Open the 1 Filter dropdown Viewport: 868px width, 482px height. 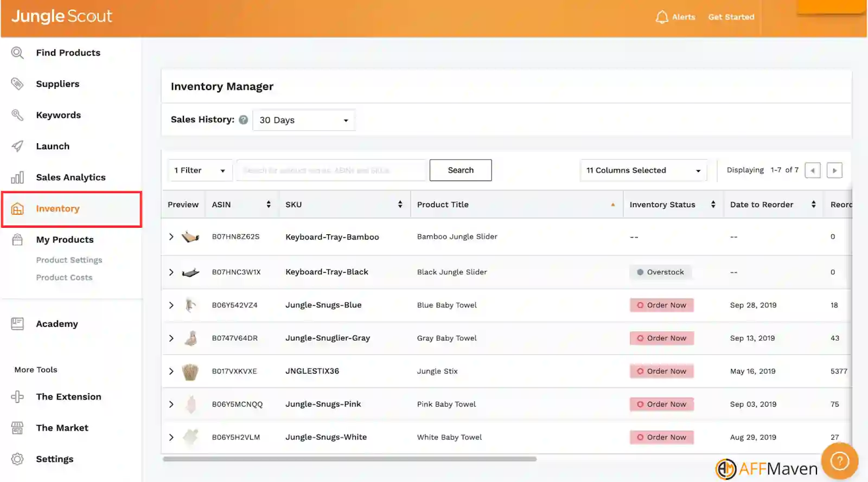pos(200,170)
